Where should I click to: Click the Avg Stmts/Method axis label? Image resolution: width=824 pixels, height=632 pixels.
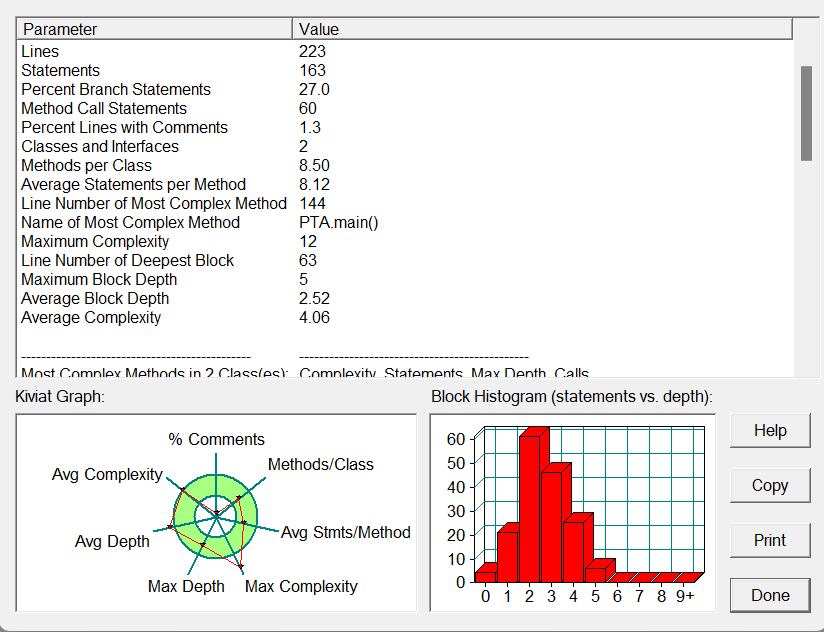[x=345, y=532]
